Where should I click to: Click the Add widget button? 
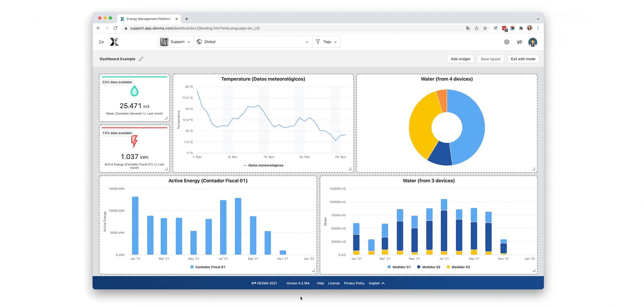click(x=460, y=59)
